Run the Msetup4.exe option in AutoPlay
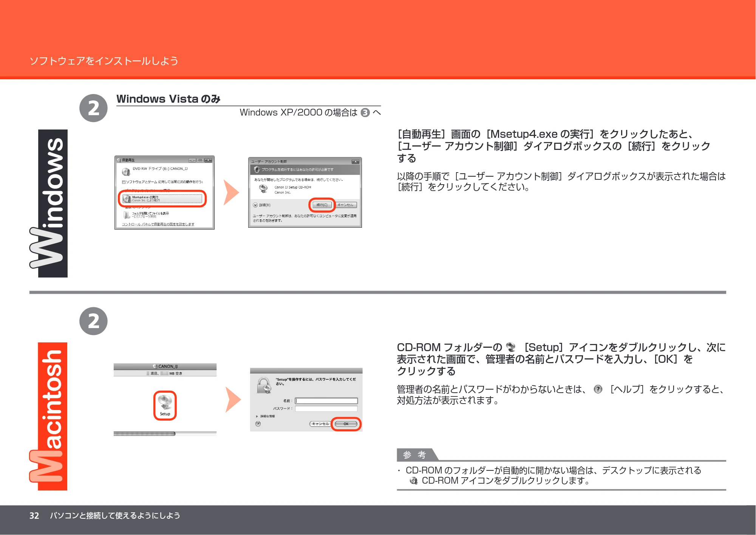This screenshot has width=756, height=535. (x=162, y=199)
